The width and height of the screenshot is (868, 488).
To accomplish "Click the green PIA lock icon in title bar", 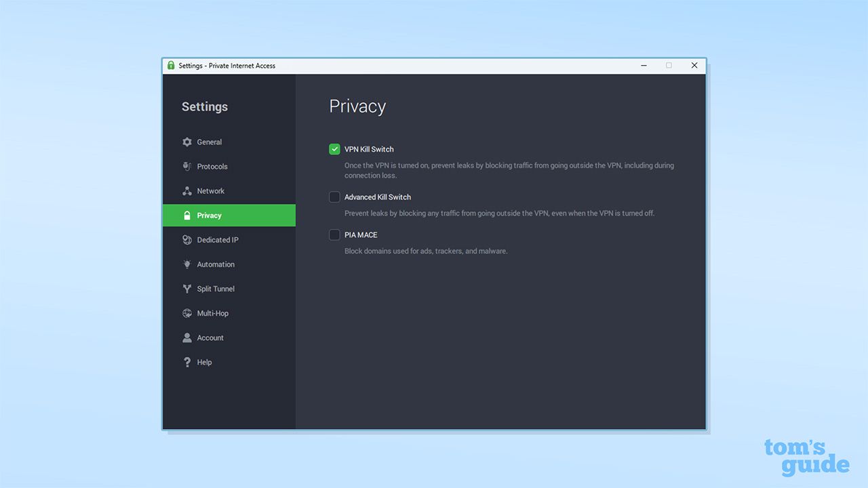I will (171, 66).
